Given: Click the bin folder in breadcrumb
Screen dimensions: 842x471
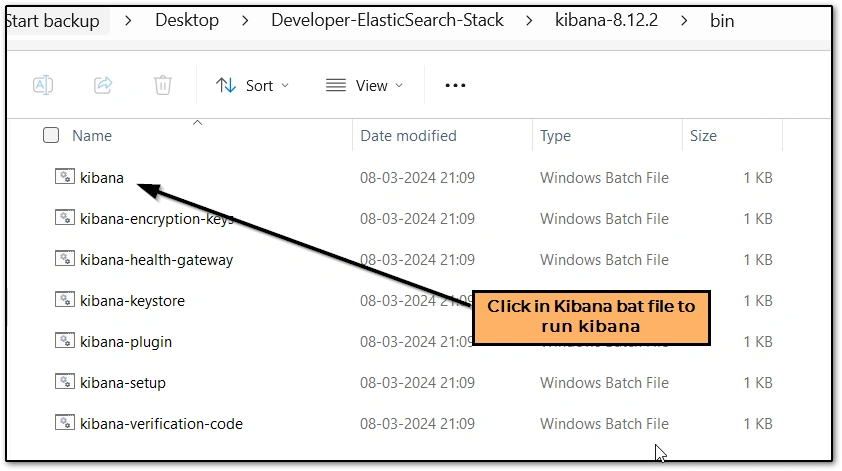Looking at the screenshot, I should pyautogui.click(x=722, y=21).
